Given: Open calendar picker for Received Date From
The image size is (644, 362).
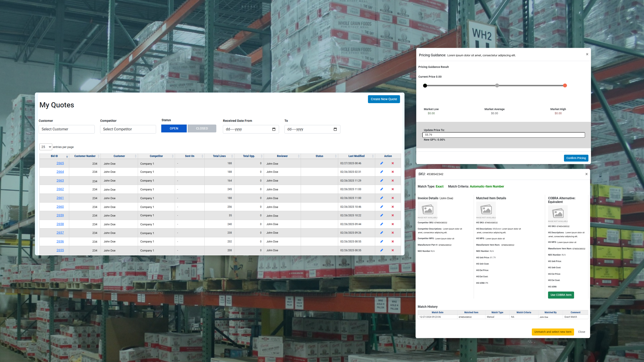Looking at the screenshot, I should (x=274, y=129).
